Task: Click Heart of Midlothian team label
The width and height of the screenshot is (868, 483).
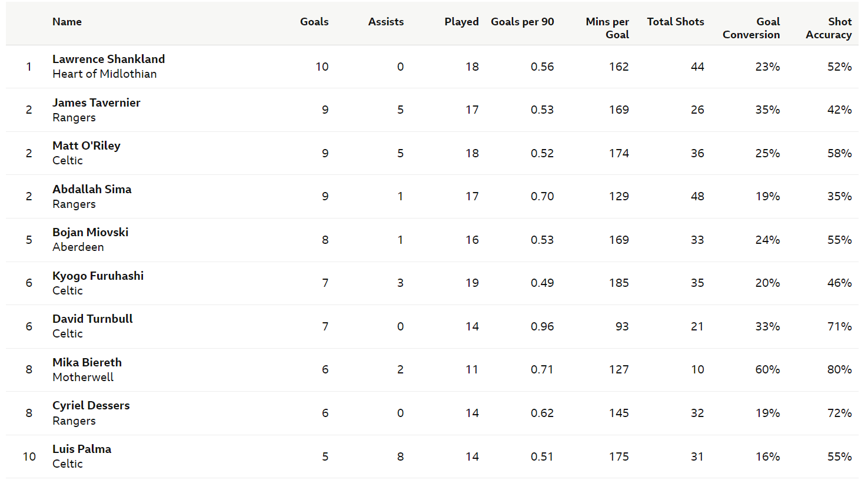Action: tap(105, 74)
